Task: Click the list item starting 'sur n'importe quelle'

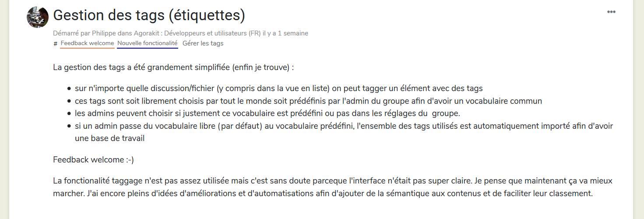Action: click(278, 88)
